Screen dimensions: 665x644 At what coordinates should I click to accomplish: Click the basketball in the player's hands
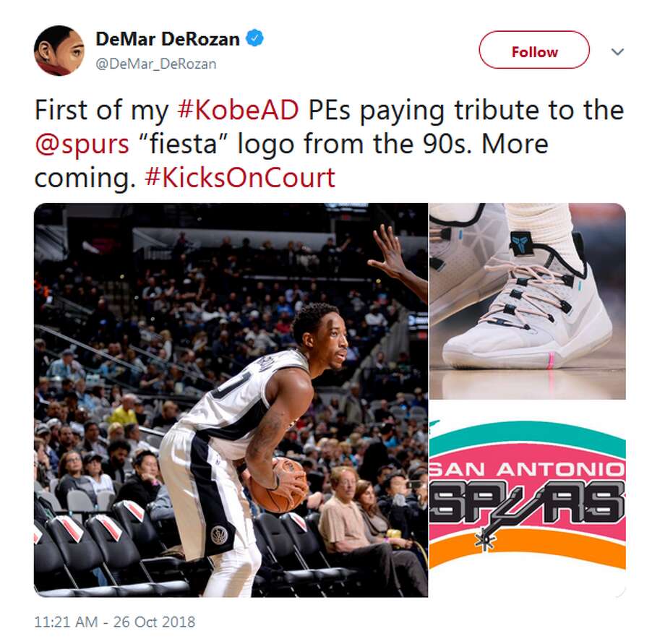coord(278,486)
